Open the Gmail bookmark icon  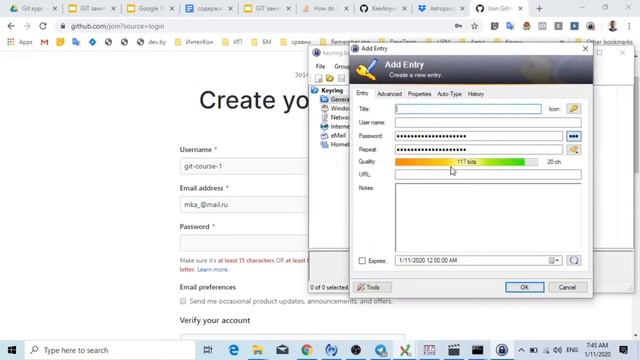pyautogui.click(x=44, y=42)
